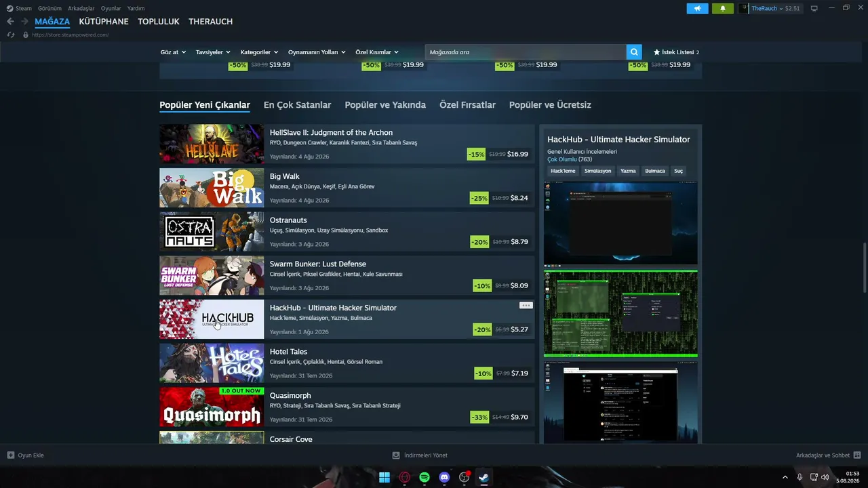The image size is (868, 488).
Task: Open the Quasimorph capsule image
Action: pyautogui.click(x=212, y=407)
